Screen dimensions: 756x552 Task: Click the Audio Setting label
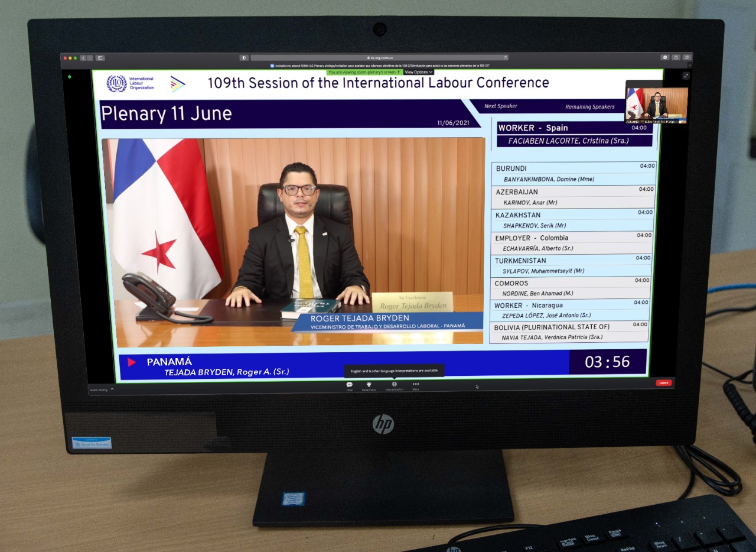pos(99,390)
